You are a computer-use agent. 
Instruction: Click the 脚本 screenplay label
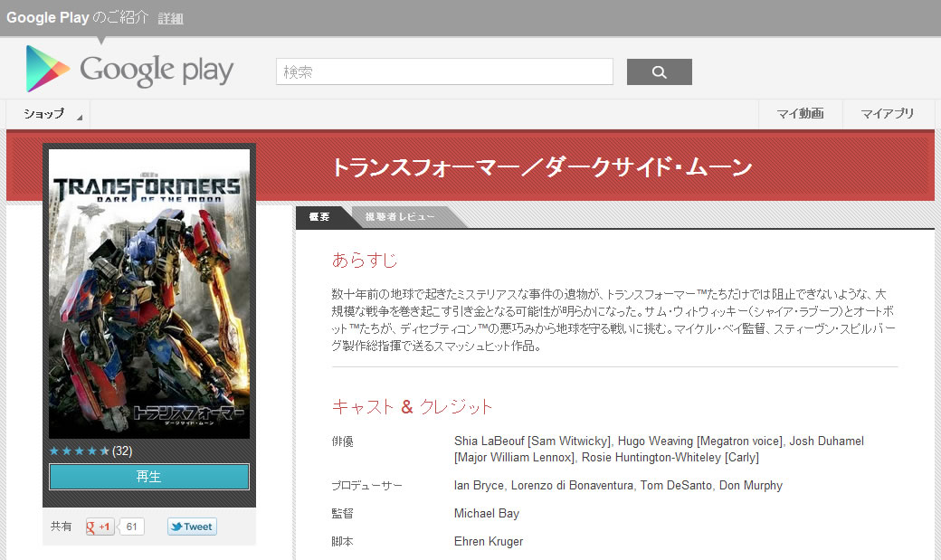(343, 541)
